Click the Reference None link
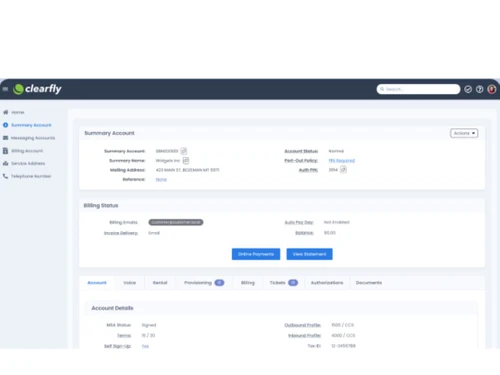Screen dimensions: 500x375 pos(161,179)
